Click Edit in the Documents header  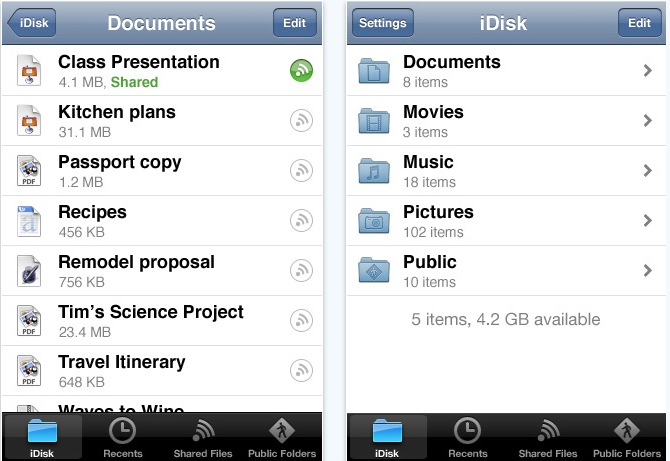pyautogui.click(x=294, y=22)
